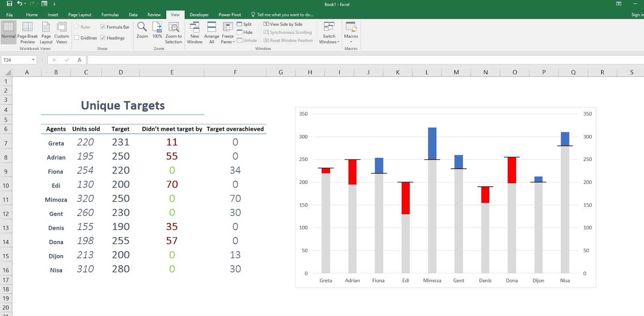Switch to the Review tab
This screenshot has height=316, width=644.
154,14
